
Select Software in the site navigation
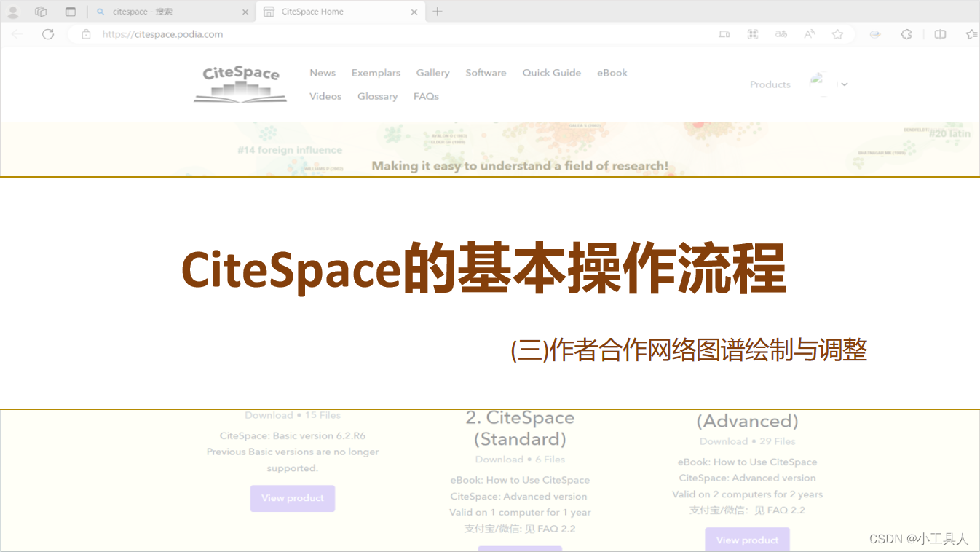[x=486, y=73]
